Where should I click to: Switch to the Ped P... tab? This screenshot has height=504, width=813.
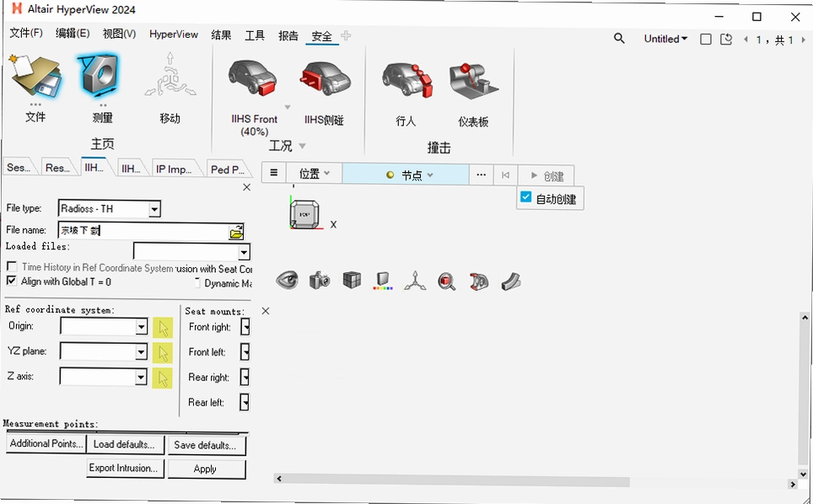click(x=227, y=169)
